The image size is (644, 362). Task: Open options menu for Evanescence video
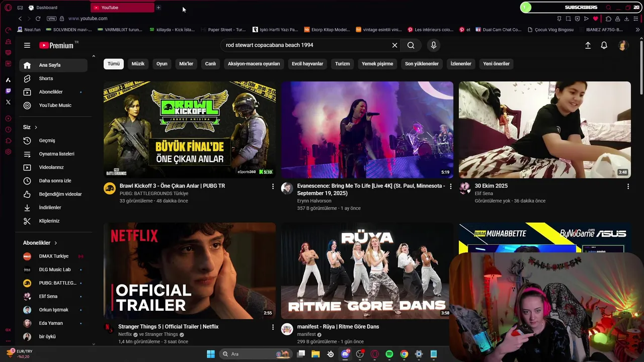[x=451, y=187]
